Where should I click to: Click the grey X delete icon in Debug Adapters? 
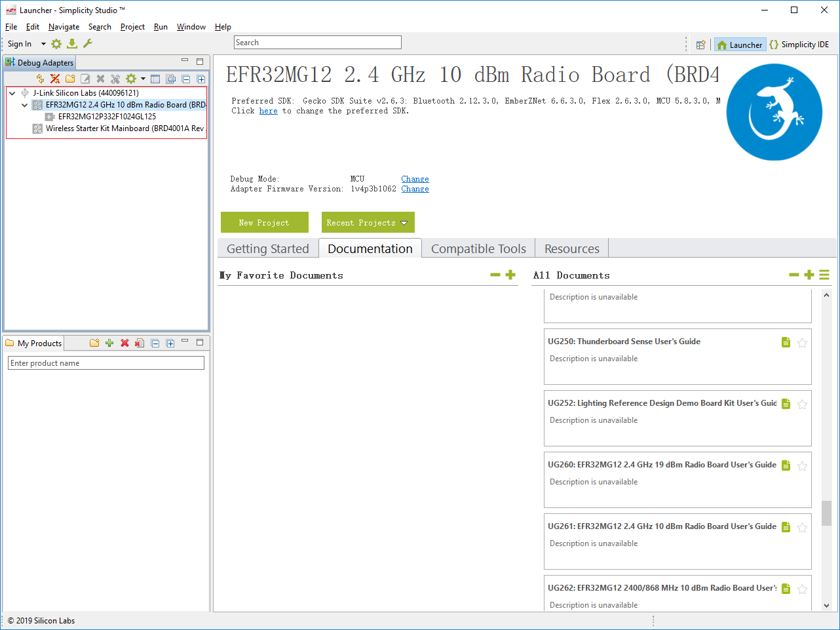pyautogui.click(x=100, y=79)
